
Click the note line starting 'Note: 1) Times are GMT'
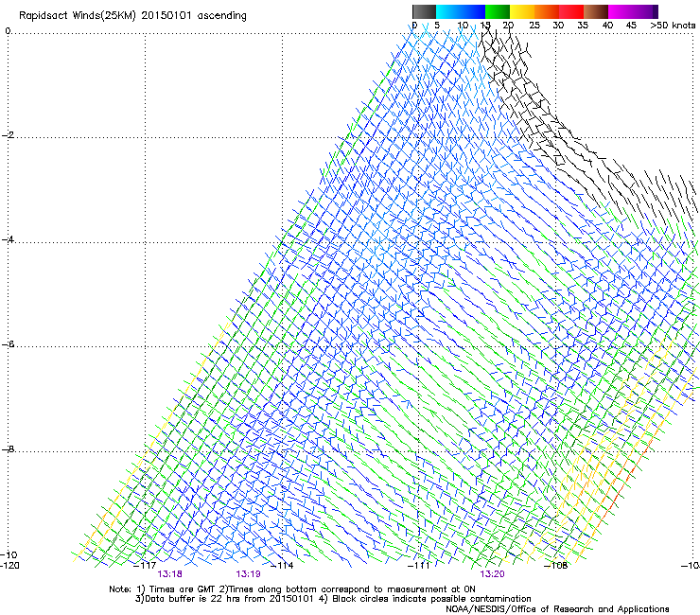pos(292,589)
